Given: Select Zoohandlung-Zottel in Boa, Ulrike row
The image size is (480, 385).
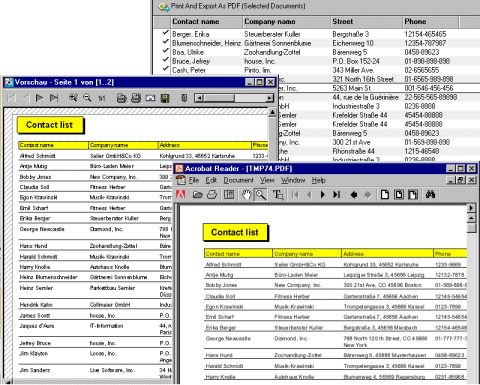Looking at the screenshot, I should 272,52.
